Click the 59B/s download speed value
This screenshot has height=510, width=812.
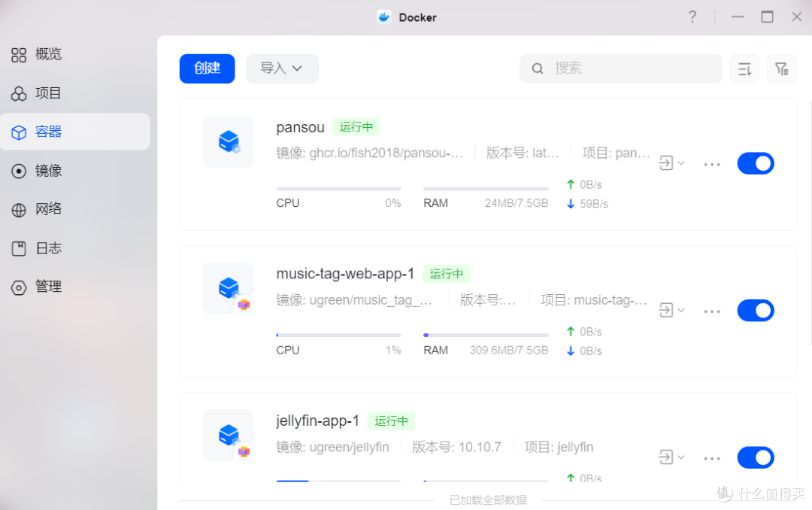click(593, 204)
